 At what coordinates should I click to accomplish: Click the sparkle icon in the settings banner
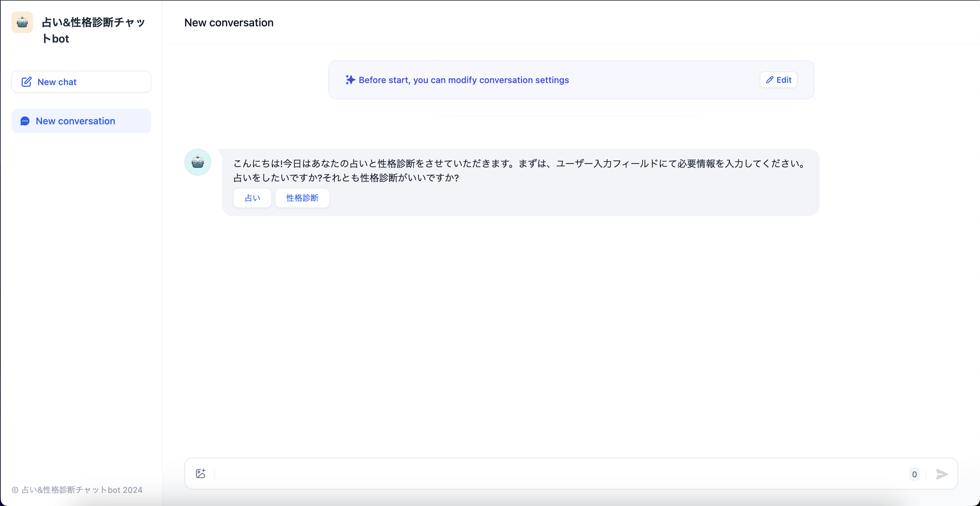coord(350,80)
